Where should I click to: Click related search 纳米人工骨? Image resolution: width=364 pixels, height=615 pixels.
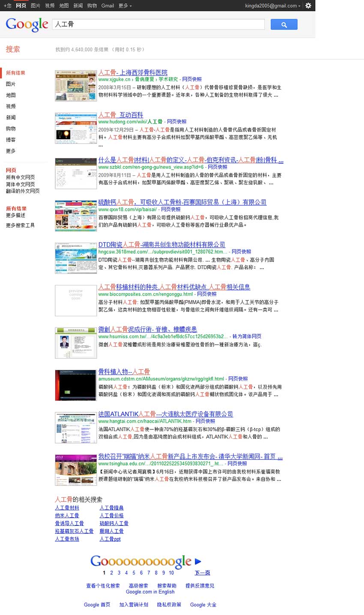pyautogui.click(x=67, y=516)
